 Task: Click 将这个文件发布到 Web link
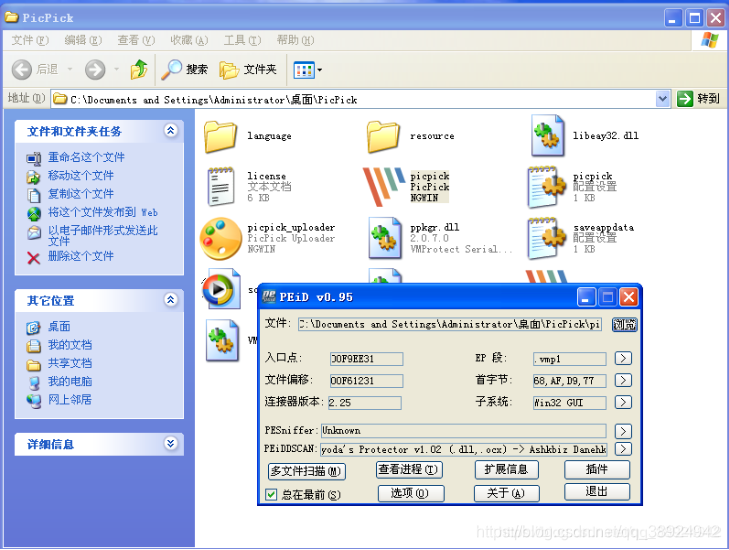[103, 212]
